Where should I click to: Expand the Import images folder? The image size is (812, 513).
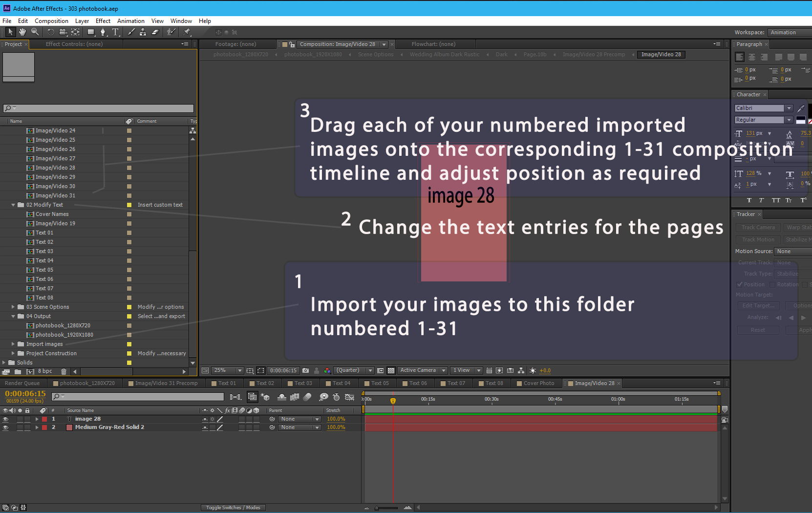[x=13, y=344]
